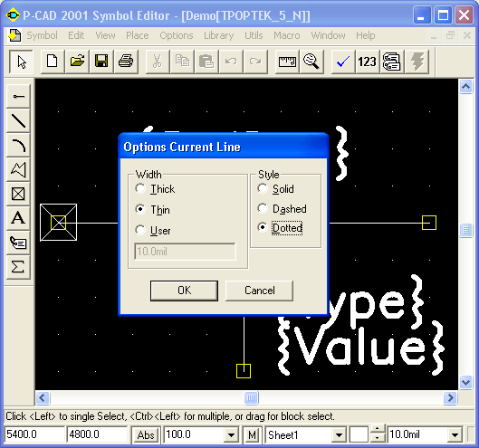Select the Place Text tool
The width and height of the screenshot is (479, 448).
click(18, 219)
